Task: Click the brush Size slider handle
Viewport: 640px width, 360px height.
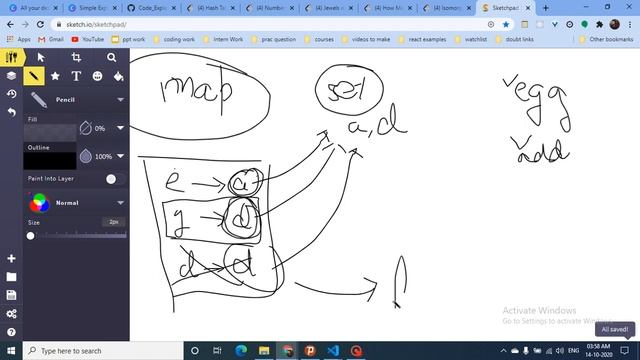Action: click(30, 236)
